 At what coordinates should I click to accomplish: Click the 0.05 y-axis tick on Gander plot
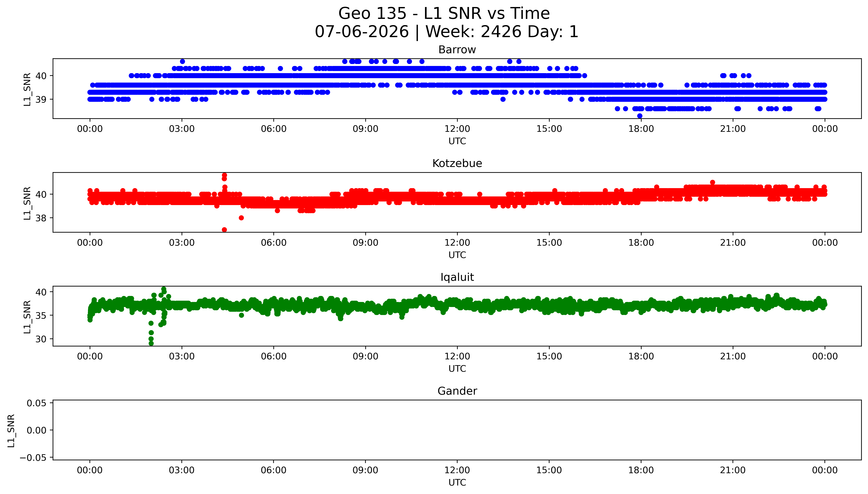pos(37,403)
